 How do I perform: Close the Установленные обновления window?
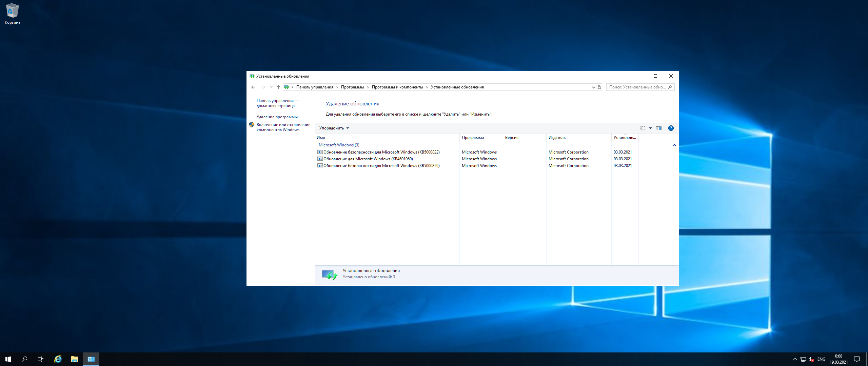671,76
